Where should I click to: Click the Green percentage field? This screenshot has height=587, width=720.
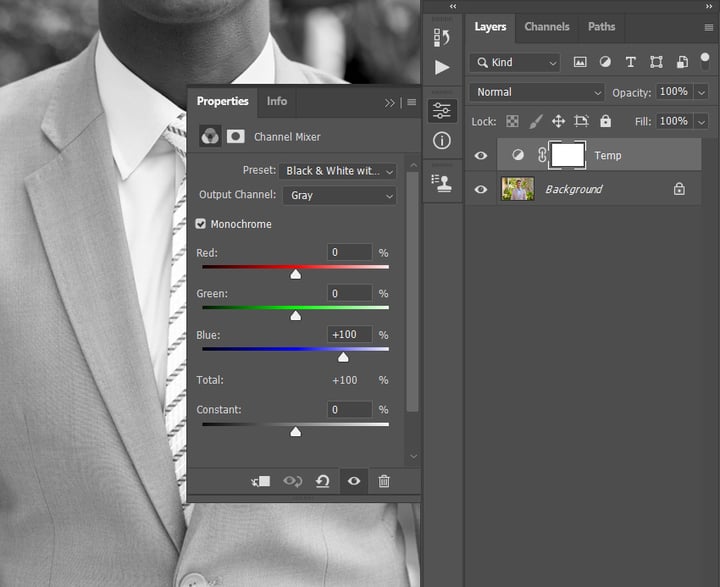point(349,293)
